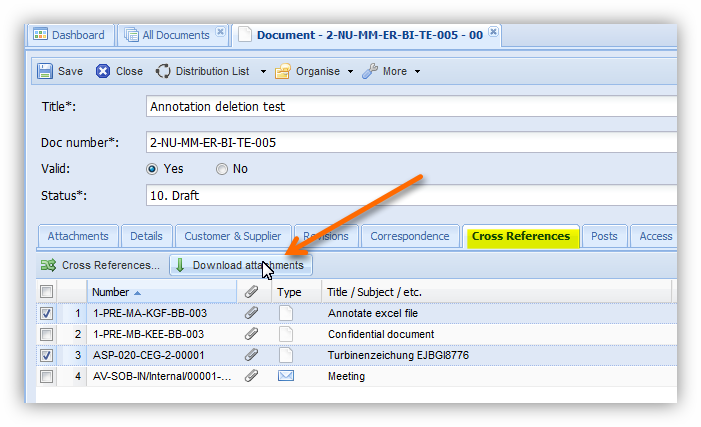Open the Posts tab
Image resolution: width=701 pixels, height=427 pixels.
(604, 236)
